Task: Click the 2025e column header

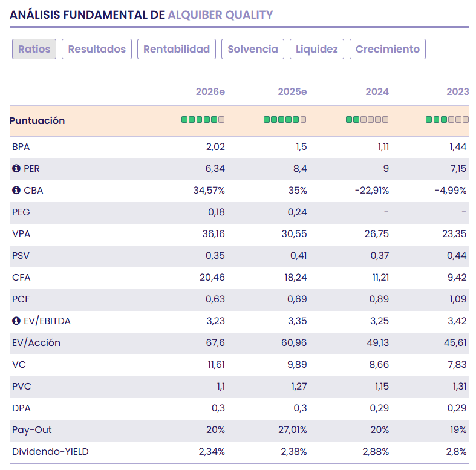Action: click(x=292, y=92)
